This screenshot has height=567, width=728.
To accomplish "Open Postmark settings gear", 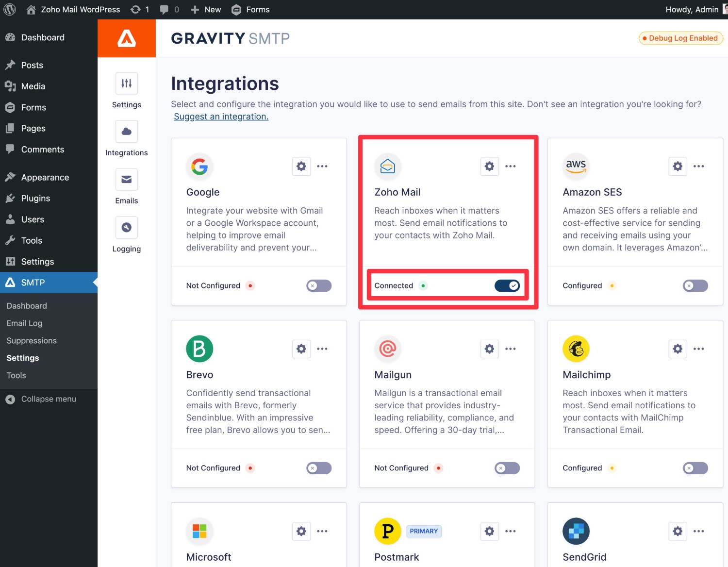I will [x=490, y=532].
